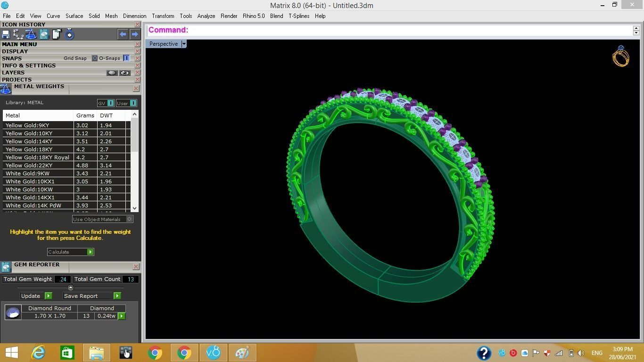Image resolution: width=644 pixels, height=362 pixels.
Task: Click the diamond gem thumbnail in report
Action: (13, 312)
